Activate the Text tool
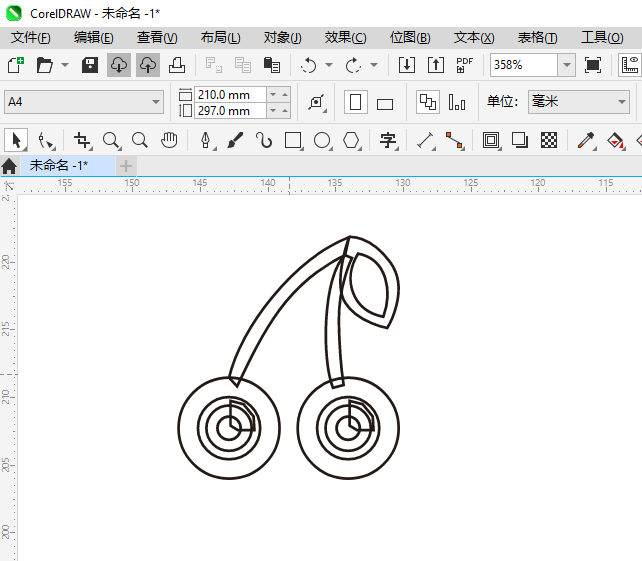The height and width of the screenshot is (561, 642). coord(388,141)
